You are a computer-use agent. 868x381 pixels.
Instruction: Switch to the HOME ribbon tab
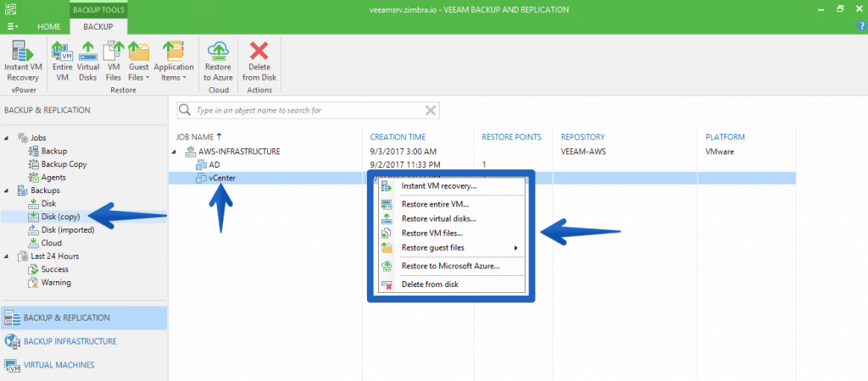click(x=48, y=26)
